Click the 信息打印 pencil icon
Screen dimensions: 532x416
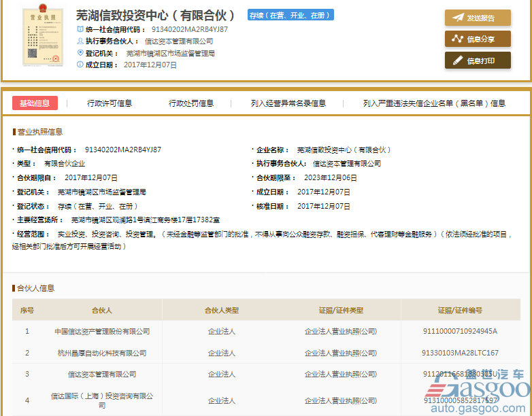click(458, 60)
